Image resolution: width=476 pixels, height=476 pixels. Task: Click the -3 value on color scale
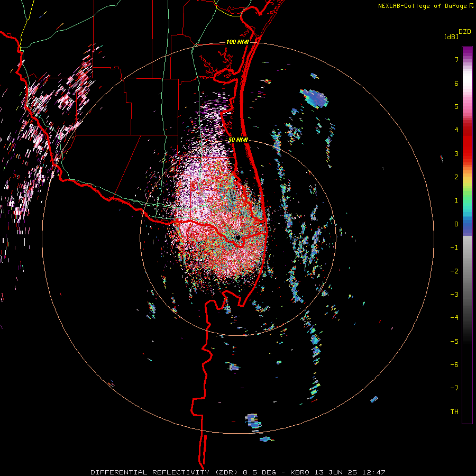tap(454, 295)
